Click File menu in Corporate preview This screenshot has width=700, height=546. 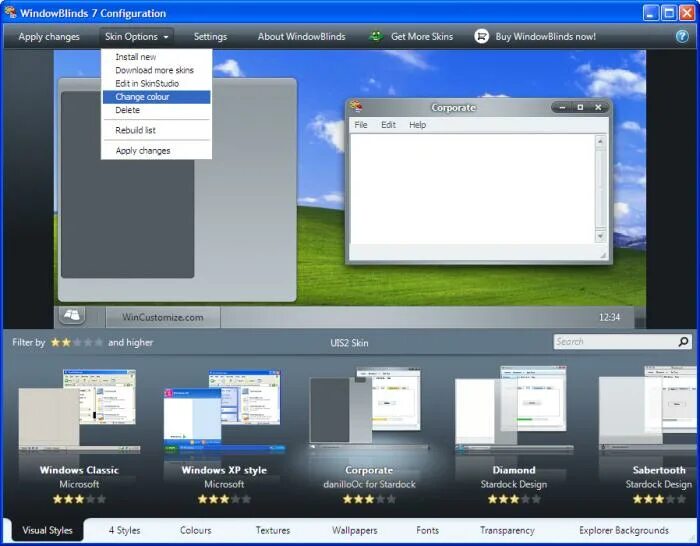click(x=361, y=125)
